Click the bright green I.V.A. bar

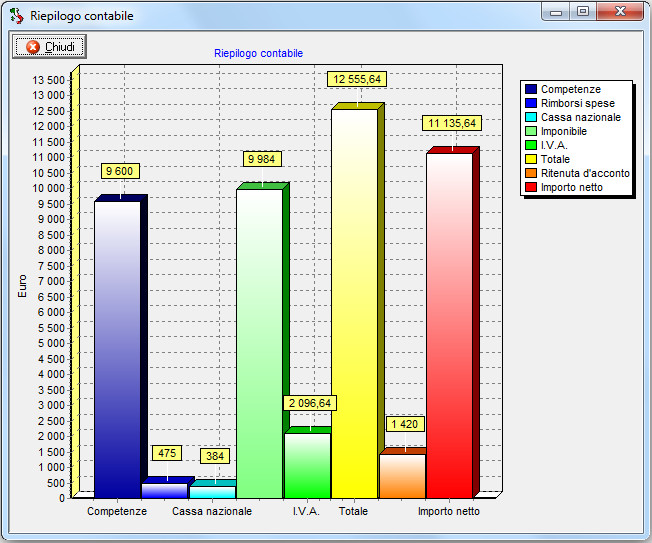pyautogui.click(x=307, y=466)
